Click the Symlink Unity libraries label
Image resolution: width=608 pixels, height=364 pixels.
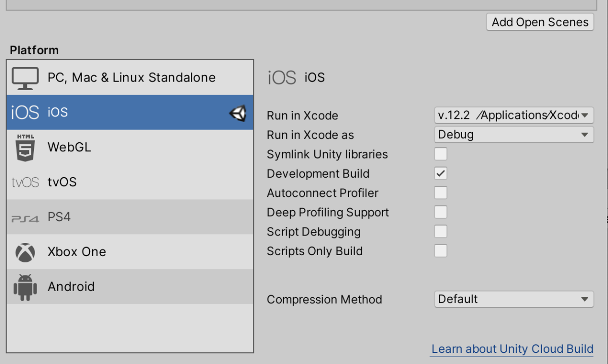coord(327,154)
